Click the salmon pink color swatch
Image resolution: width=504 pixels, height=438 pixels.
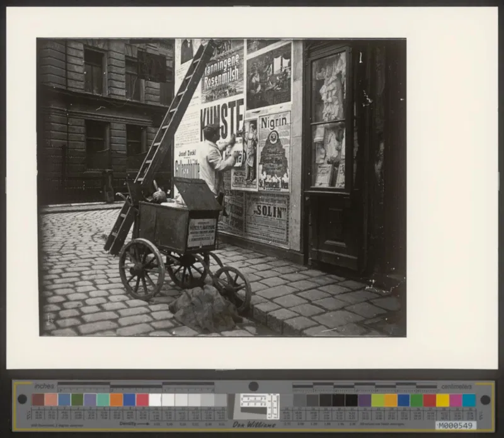tap(51, 400)
